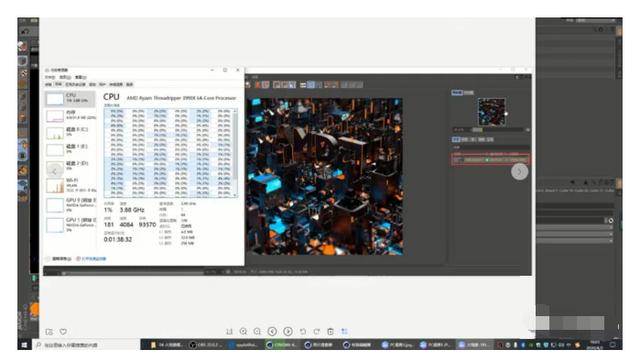Favorite the image with the heart icon

(63, 332)
